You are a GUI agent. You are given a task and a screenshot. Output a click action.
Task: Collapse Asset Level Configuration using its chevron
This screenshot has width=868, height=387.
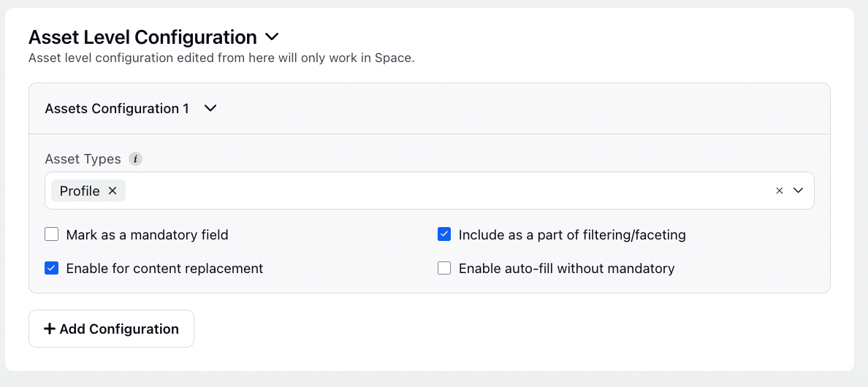[272, 37]
